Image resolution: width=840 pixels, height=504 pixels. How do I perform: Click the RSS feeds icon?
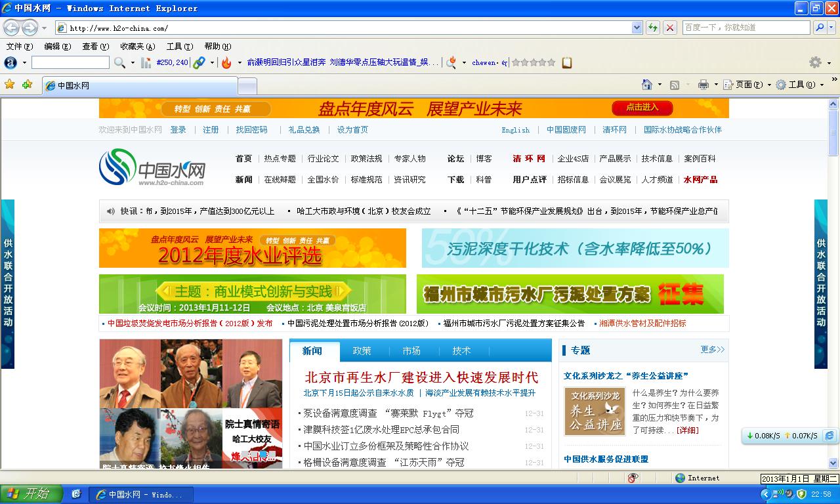(x=674, y=85)
